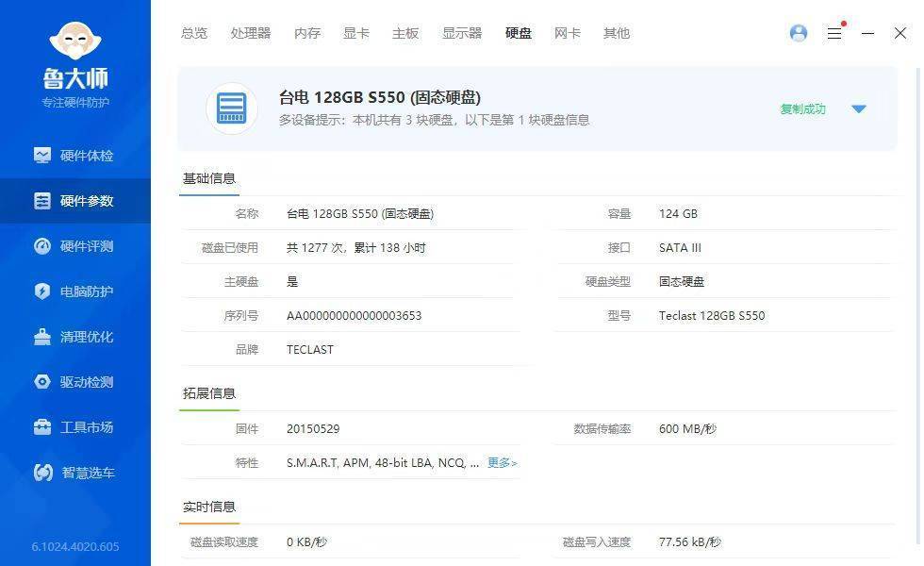
Task: Click disk usage 共 1277 次 value
Action: pyautogui.click(x=356, y=247)
